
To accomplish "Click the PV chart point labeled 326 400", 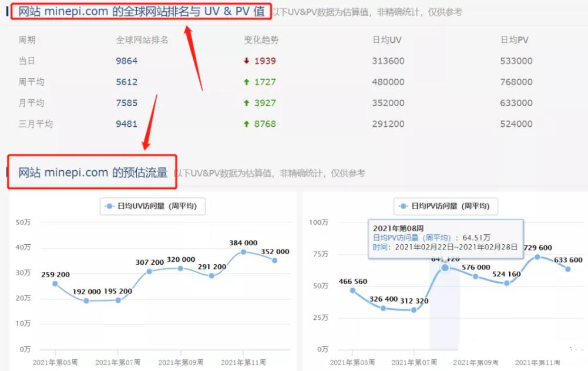I will coord(383,308).
